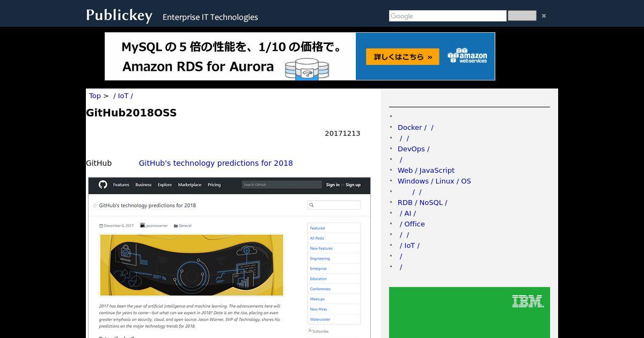Click the article date 20171213
Screen dimensions: 644x338
point(342,134)
